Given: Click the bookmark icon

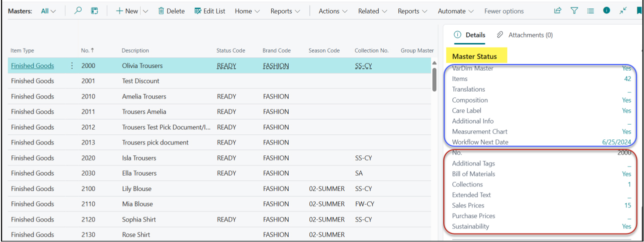Looking at the screenshot, I should point(639,10).
